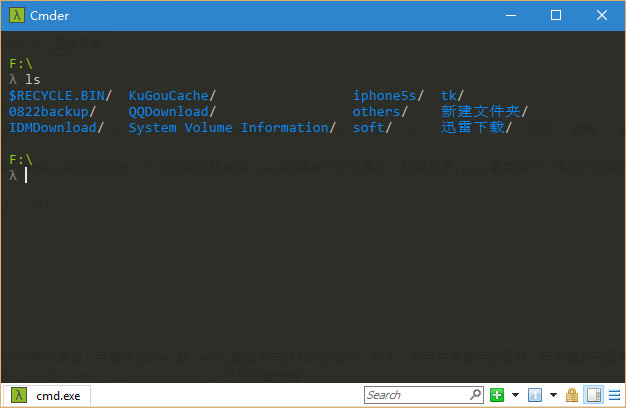
Task: Click the green new console plus icon
Action: click(x=498, y=395)
